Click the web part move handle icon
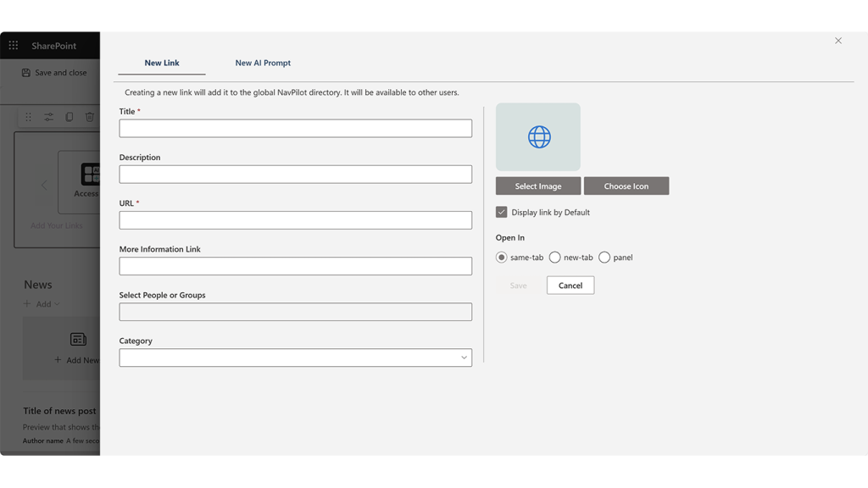Viewport: 868px width, 488px height. click(28, 117)
